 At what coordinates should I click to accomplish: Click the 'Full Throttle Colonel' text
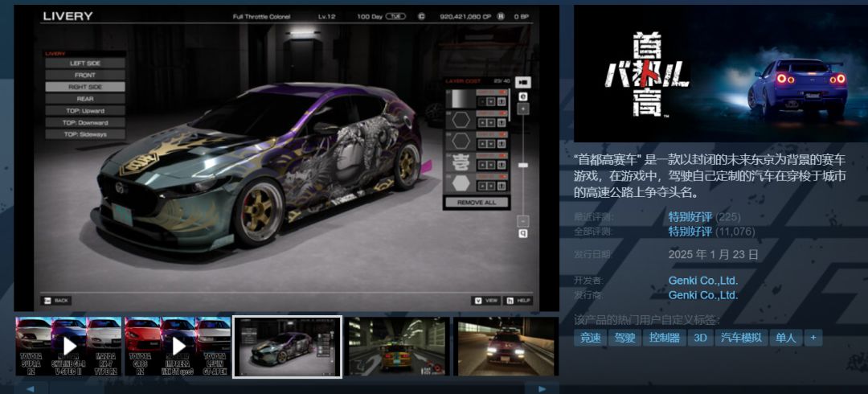[262, 17]
